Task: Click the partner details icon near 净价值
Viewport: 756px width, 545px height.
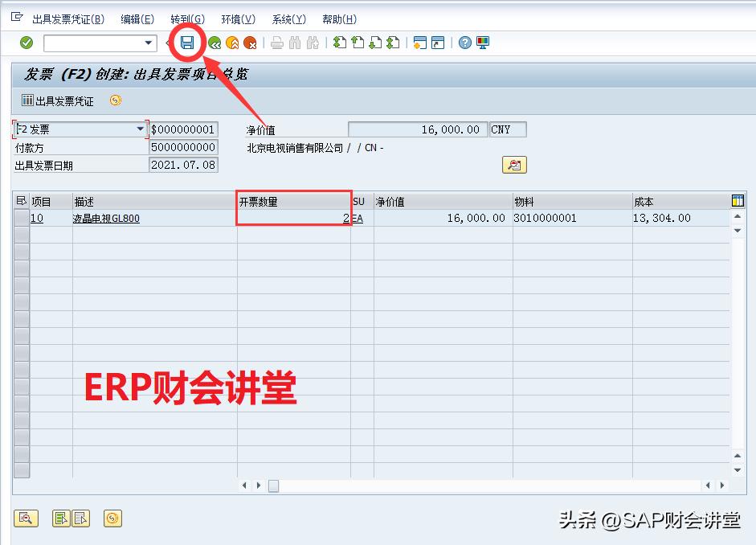Action: click(513, 165)
